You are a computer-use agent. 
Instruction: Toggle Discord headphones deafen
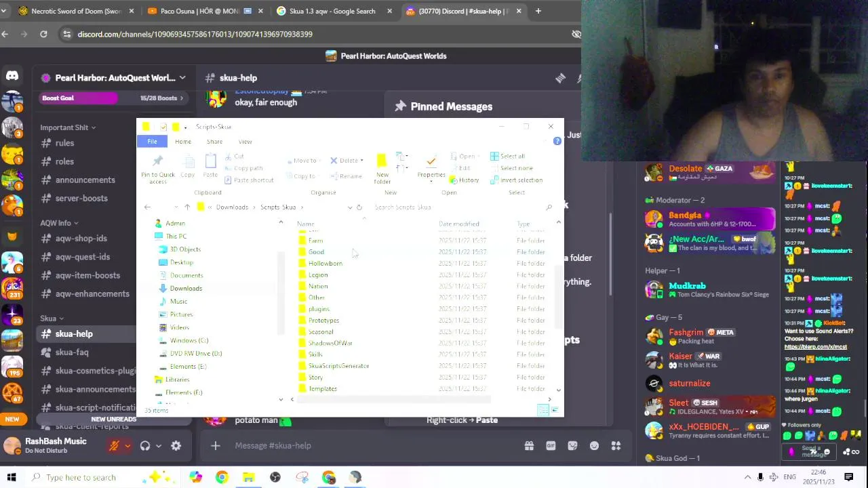pos(144,445)
